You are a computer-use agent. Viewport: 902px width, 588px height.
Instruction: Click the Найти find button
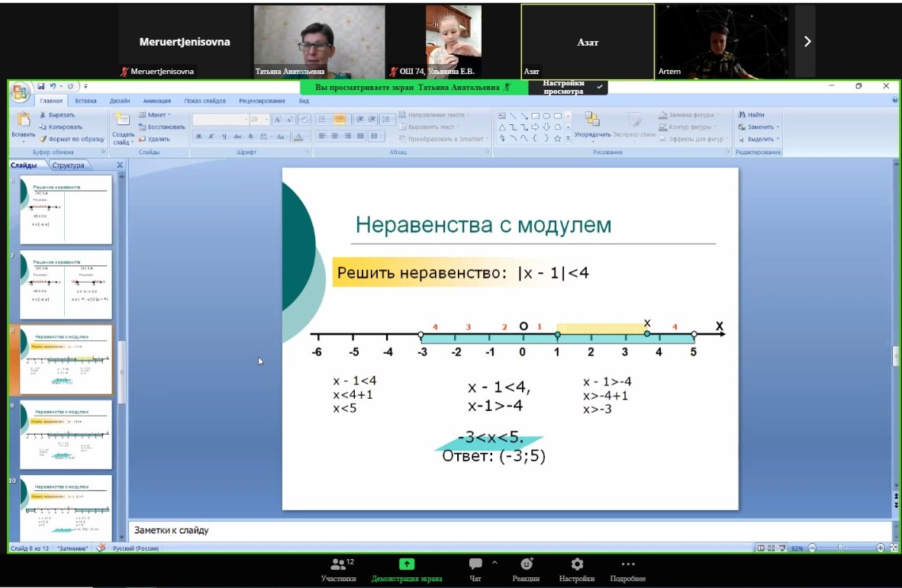tap(751, 114)
